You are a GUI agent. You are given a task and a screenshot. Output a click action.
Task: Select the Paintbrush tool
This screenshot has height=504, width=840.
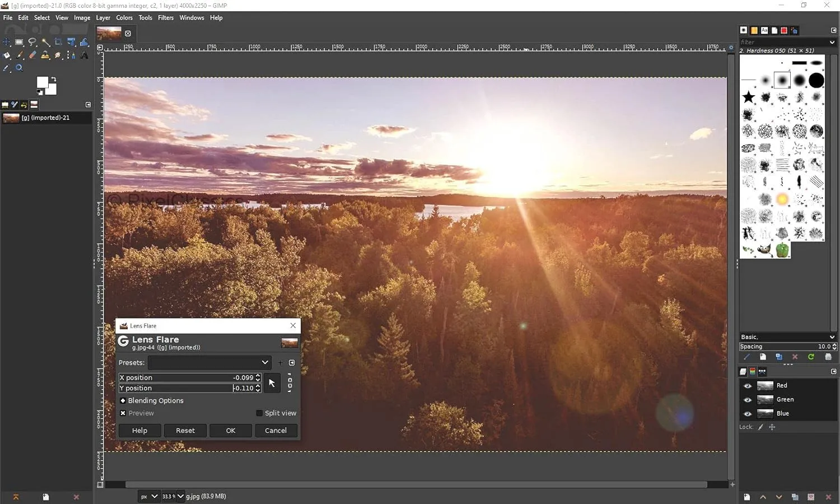coord(19,55)
